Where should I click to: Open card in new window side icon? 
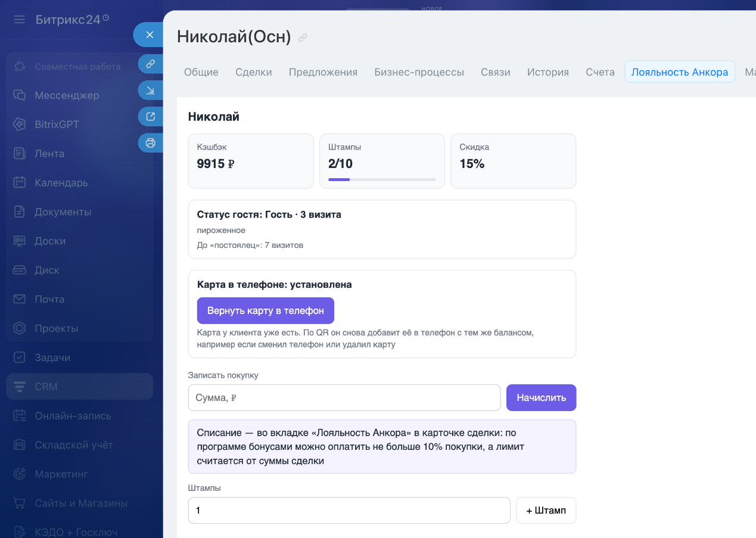[151, 116]
